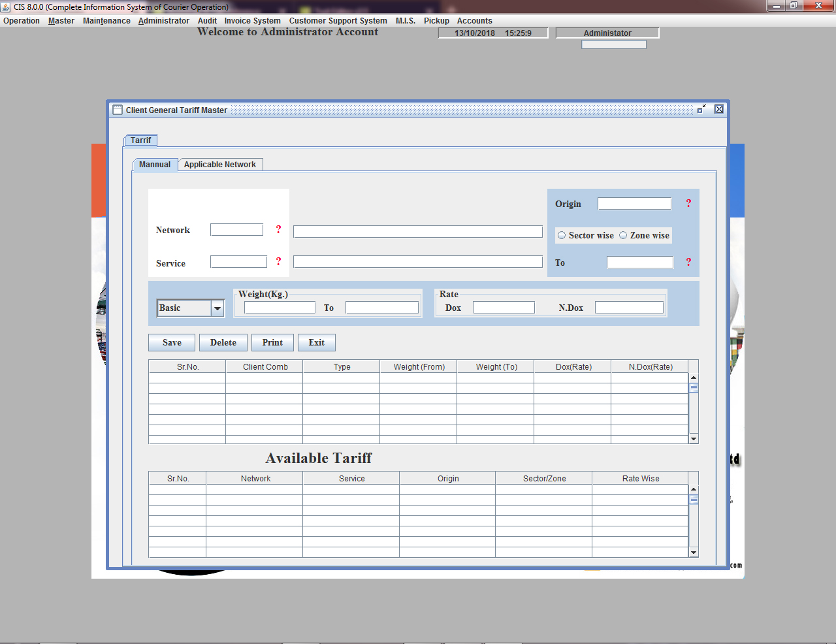Click the red question mark beside Service
The image size is (836, 644).
coord(278,261)
